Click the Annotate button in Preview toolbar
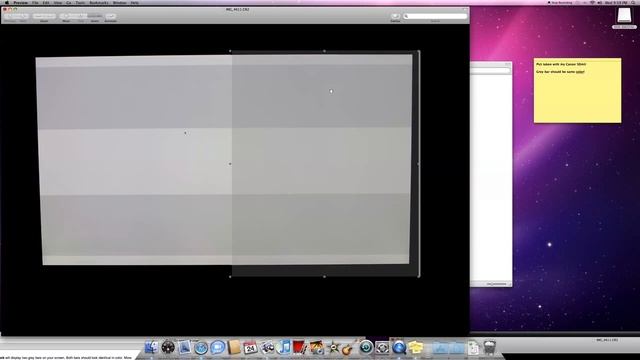The width and height of the screenshot is (640, 360). 111,16
